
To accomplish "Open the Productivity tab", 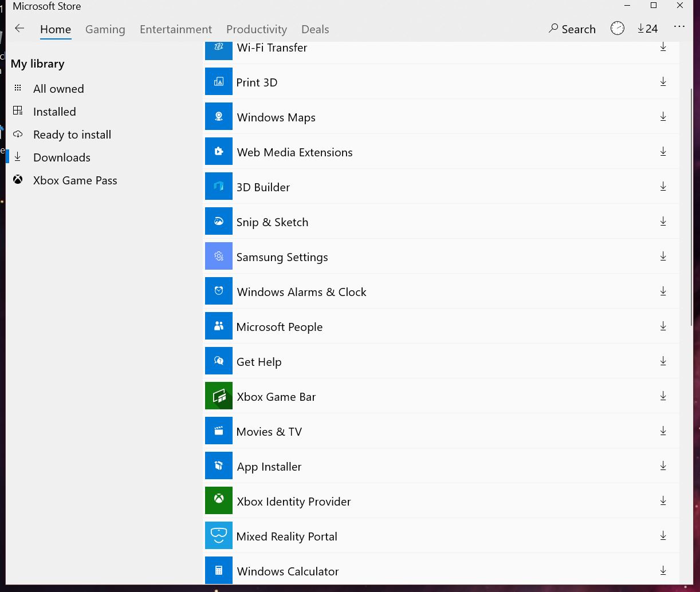I will click(257, 29).
